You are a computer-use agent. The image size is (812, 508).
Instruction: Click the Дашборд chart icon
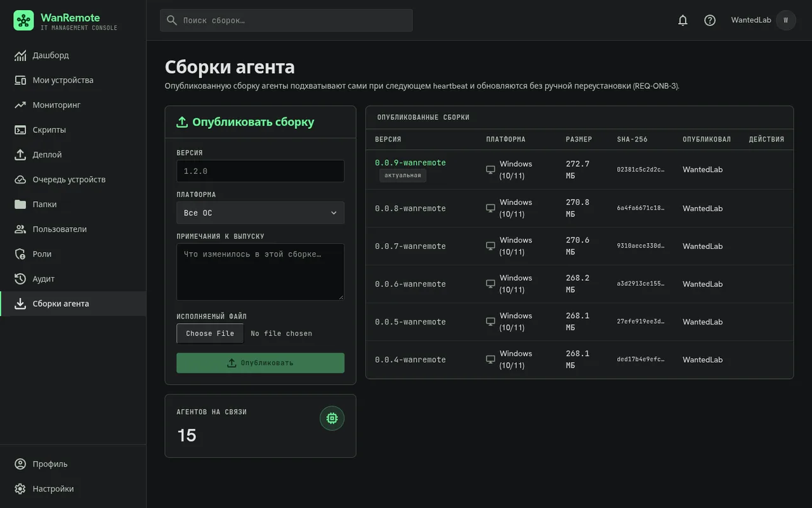[x=20, y=55]
